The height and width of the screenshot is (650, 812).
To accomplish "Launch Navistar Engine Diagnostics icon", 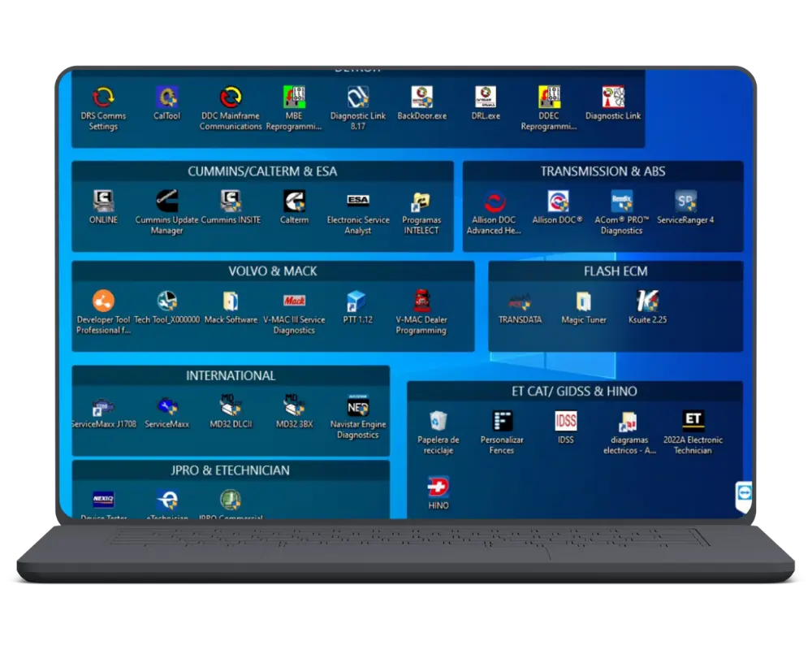I will click(358, 406).
